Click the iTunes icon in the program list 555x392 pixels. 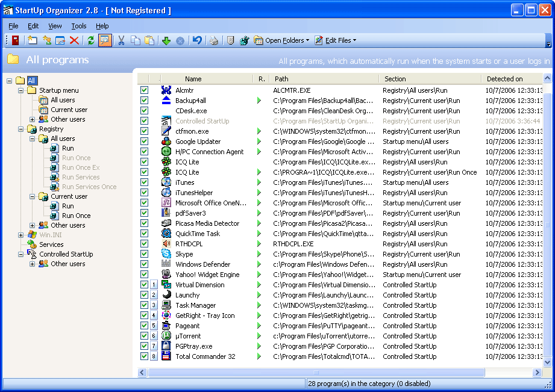pyautogui.click(x=166, y=182)
